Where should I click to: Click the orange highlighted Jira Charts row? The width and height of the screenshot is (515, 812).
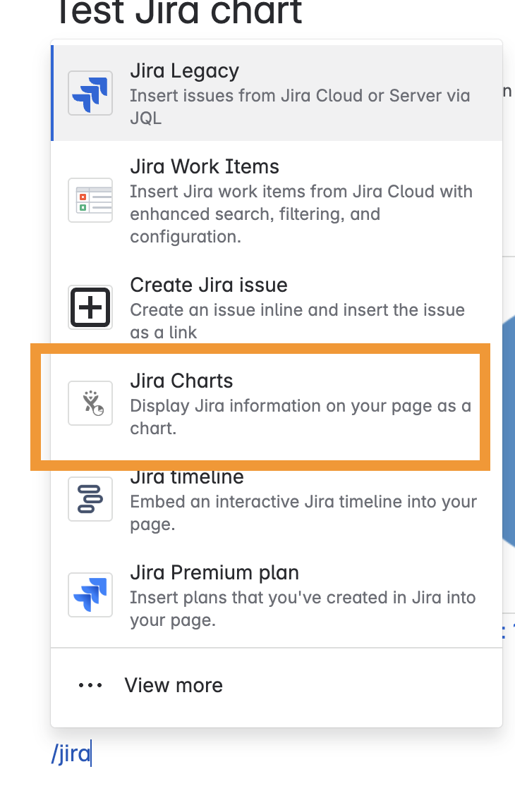click(275, 405)
